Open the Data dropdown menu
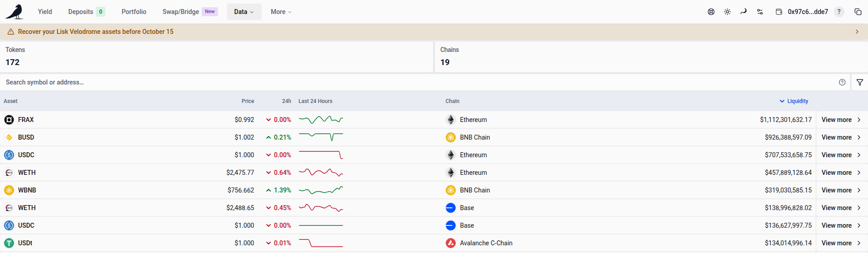The width and height of the screenshot is (868, 253). click(244, 12)
